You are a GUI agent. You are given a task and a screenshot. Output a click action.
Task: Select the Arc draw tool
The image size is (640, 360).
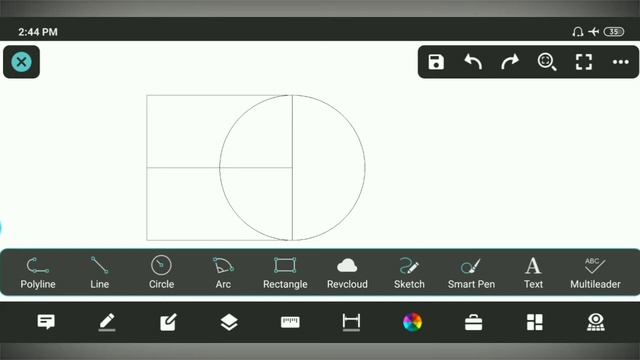[x=223, y=273]
